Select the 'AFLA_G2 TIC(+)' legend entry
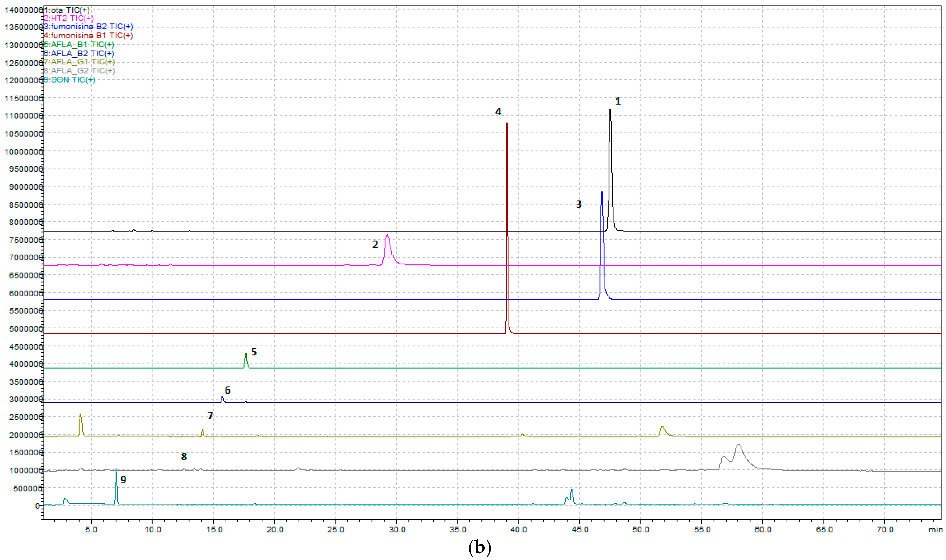The height and width of the screenshot is (560, 946). tap(79, 70)
